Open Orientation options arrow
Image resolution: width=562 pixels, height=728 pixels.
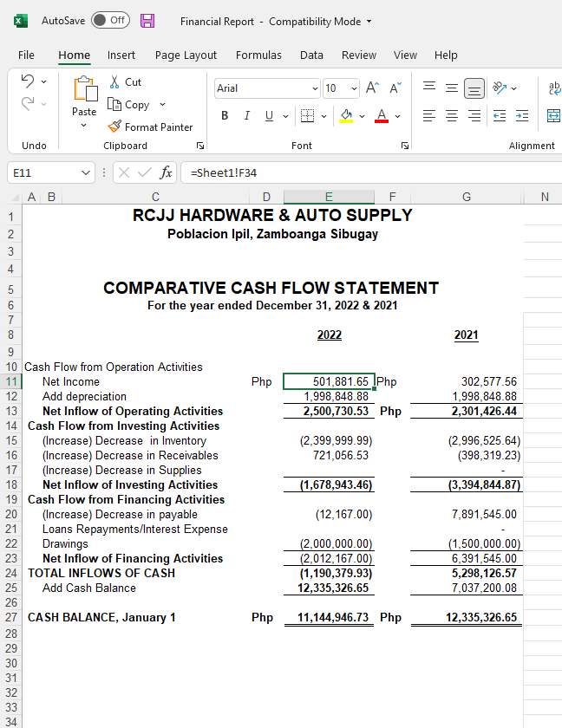pyautogui.click(x=513, y=88)
